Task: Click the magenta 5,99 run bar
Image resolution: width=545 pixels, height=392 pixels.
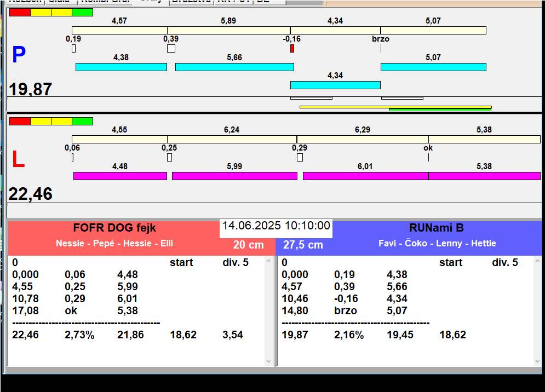Action: coord(234,176)
